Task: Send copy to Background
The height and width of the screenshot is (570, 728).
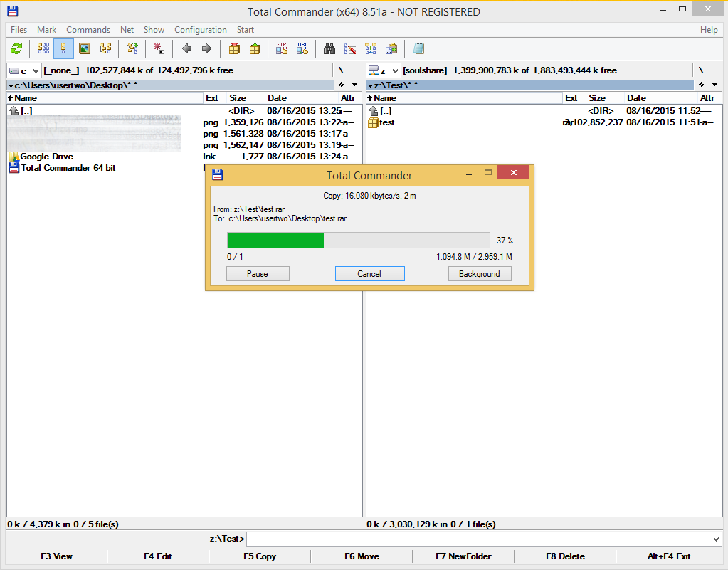Action: point(480,274)
